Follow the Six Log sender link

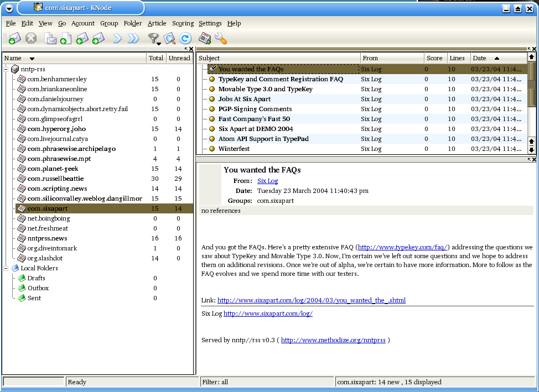tap(267, 181)
